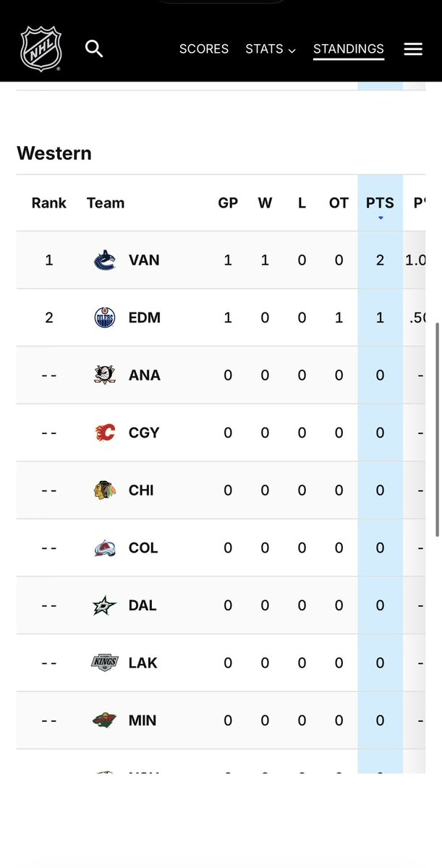Open the VAN team link
Image resolution: width=442 pixels, height=868 pixels.
[144, 260]
